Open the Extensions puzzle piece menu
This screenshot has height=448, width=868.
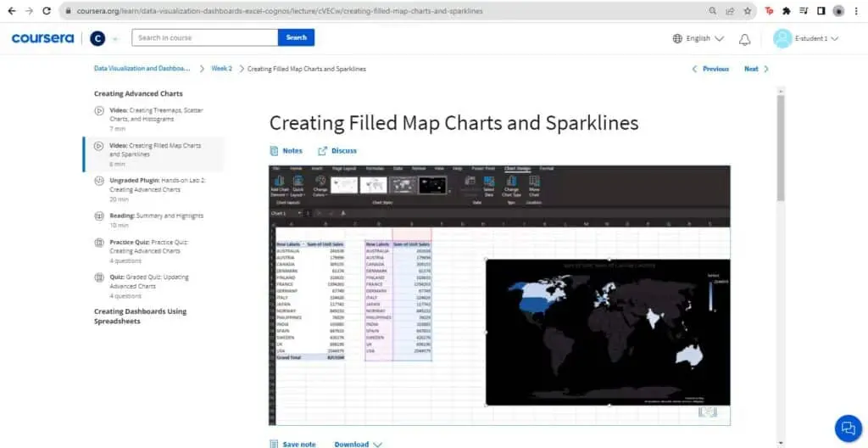[x=786, y=10]
